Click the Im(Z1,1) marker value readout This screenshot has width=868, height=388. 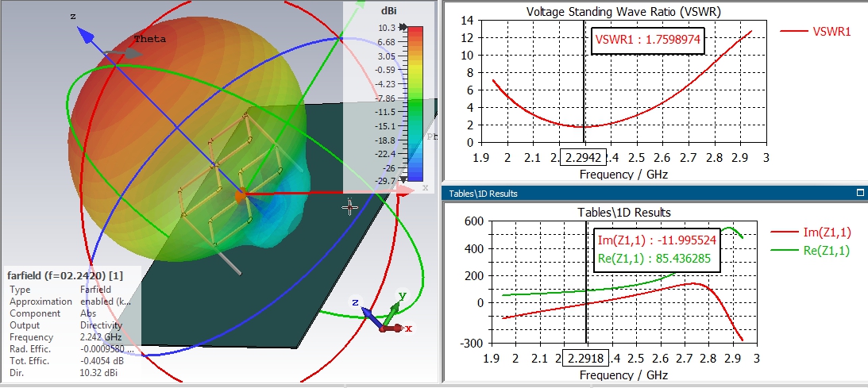click(x=657, y=240)
